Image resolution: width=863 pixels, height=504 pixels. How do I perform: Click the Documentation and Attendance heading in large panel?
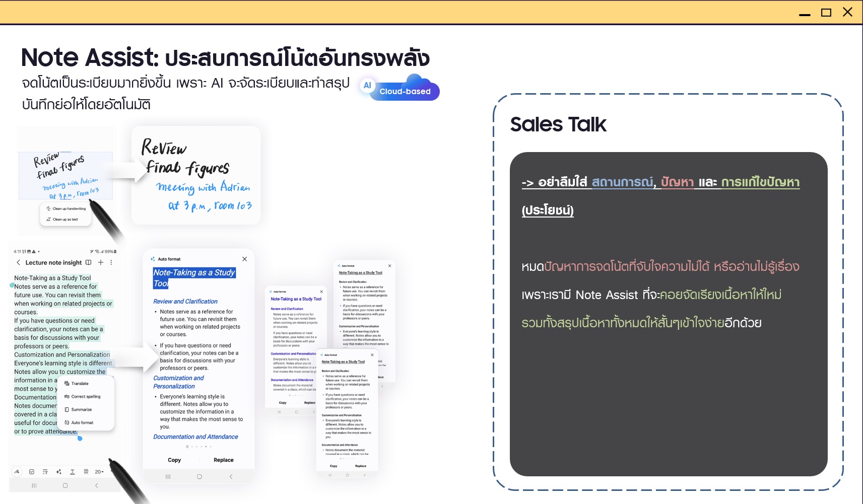tap(195, 437)
